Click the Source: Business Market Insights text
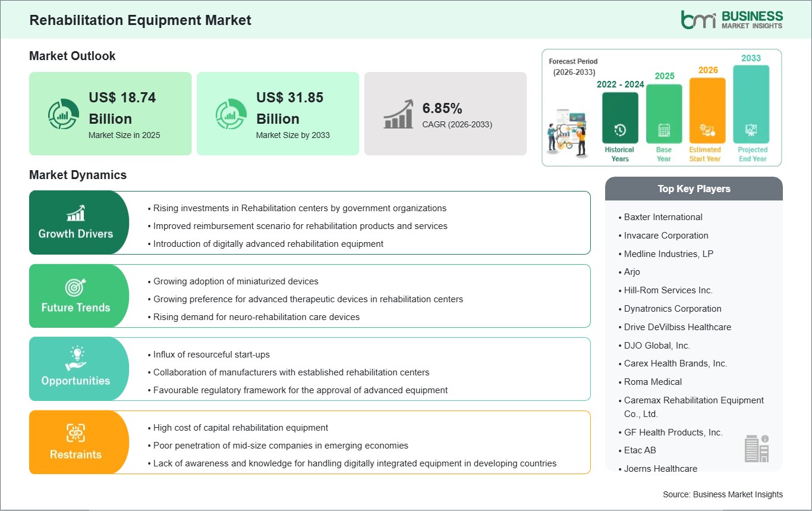The width and height of the screenshot is (812, 511). pos(722,494)
